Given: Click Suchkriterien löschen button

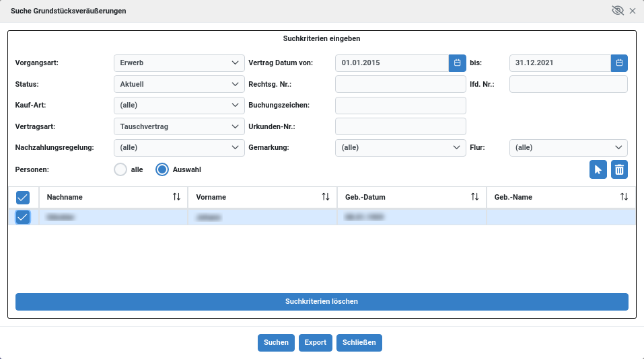Looking at the screenshot, I should [322, 302].
